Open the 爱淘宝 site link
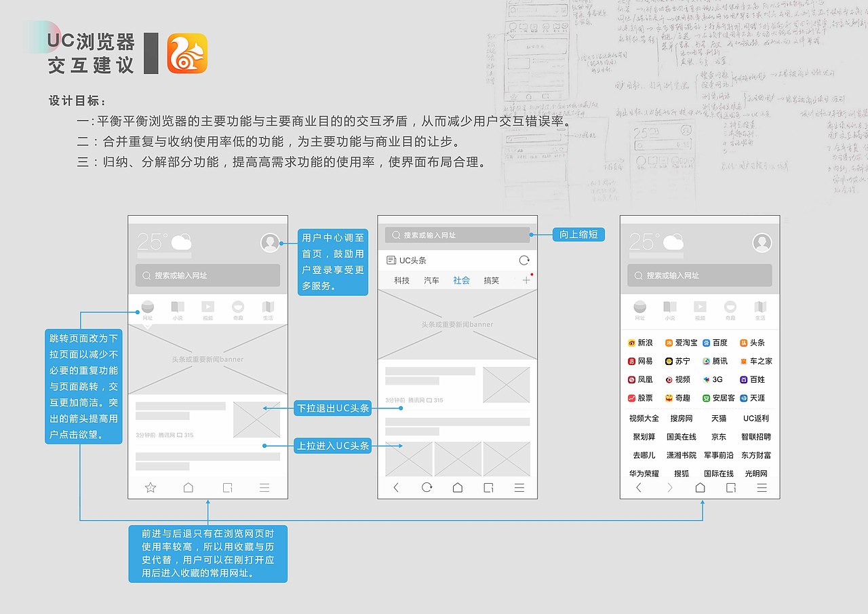Image resolution: width=868 pixels, height=614 pixels. tap(681, 343)
